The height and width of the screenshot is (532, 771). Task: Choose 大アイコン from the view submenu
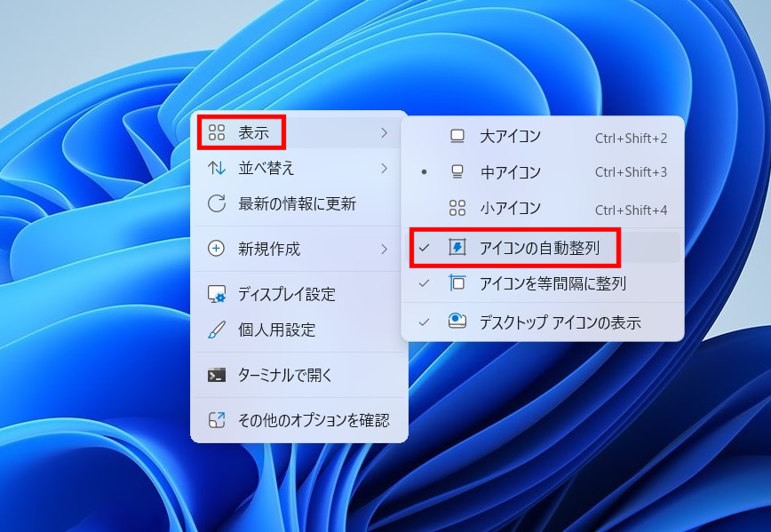[x=509, y=137]
